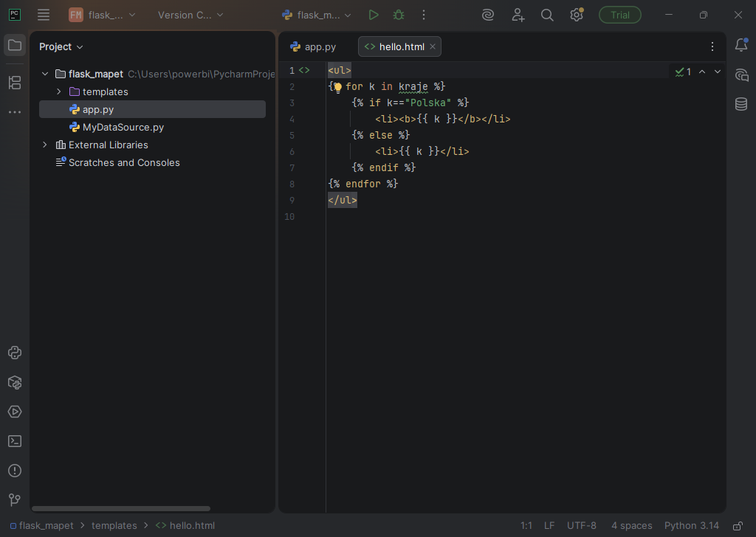Open line separator LF selector
This screenshot has width=756, height=537.
[x=549, y=525]
